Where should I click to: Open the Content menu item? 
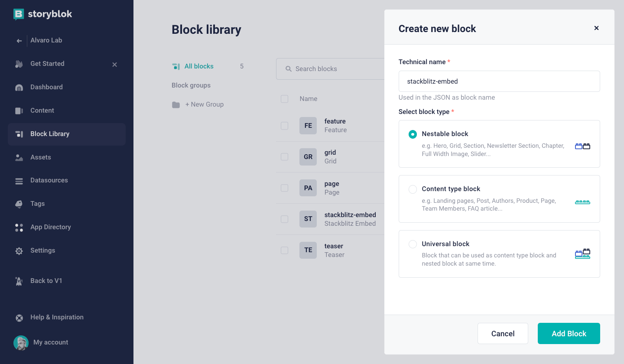click(42, 110)
